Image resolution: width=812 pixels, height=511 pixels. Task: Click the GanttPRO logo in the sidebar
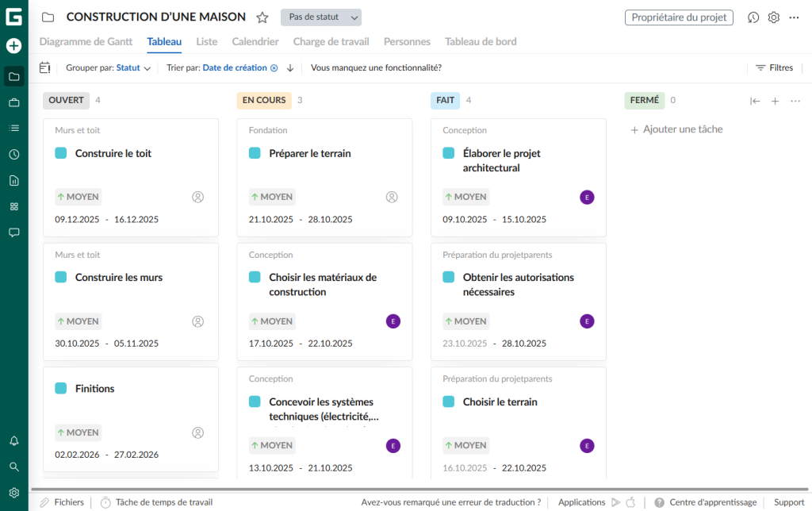click(x=13, y=16)
